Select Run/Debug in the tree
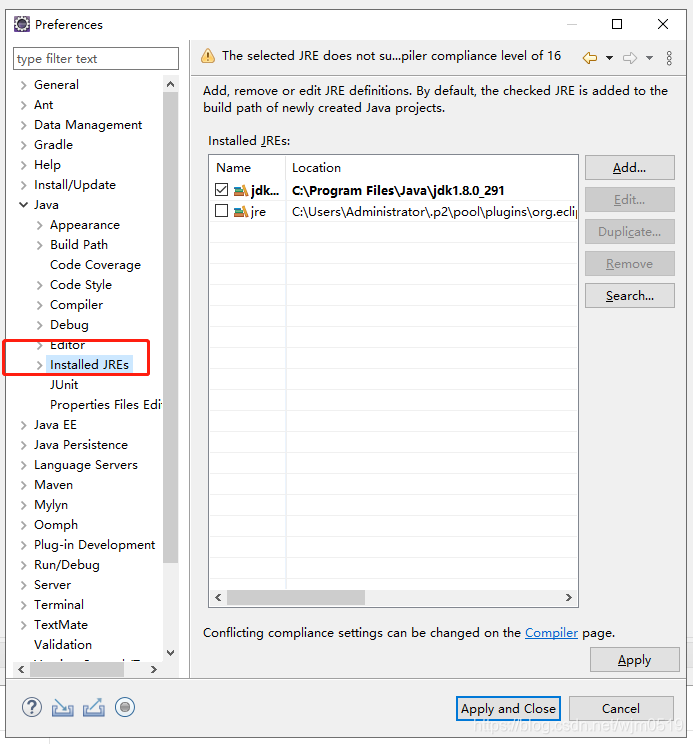693x744 pixels. pyautogui.click(x=66, y=565)
